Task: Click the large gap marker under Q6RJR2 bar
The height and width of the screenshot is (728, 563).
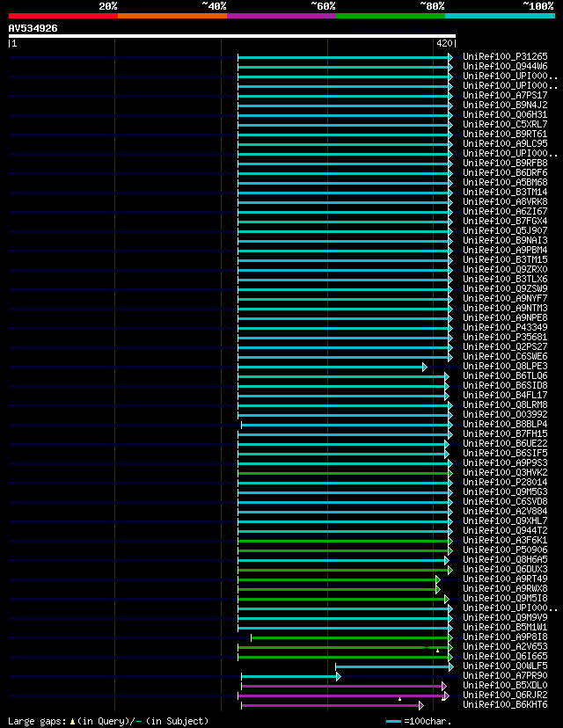Action: [x=400, y=699]
